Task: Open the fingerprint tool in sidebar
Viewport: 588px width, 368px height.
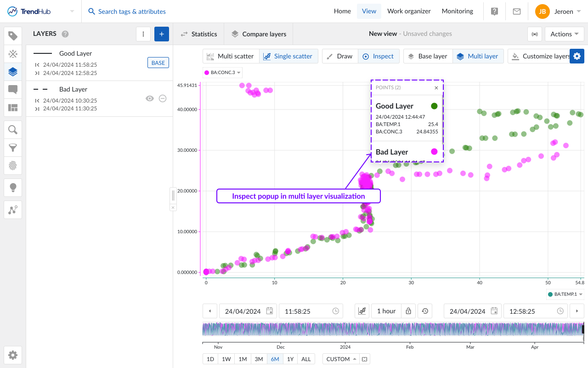Action: pos(13,166)
